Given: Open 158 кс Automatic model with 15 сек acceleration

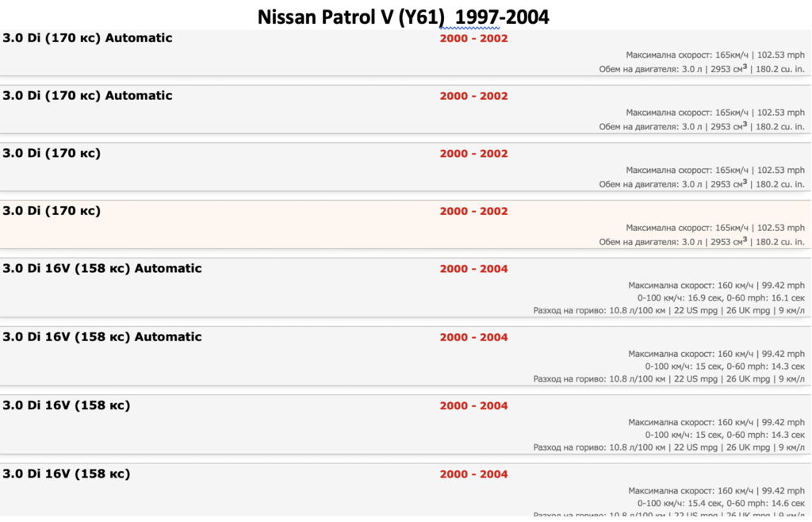Looking at the screenshot, I should coord(102,336).
